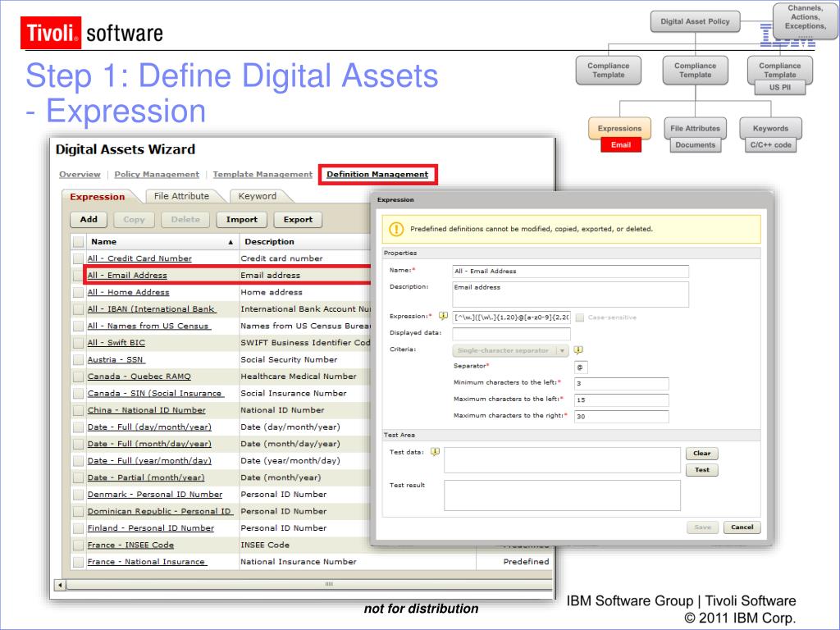The image size is (840, 630).
Task: Open All - Names from US Census link
Action: (x=149, y=326)
